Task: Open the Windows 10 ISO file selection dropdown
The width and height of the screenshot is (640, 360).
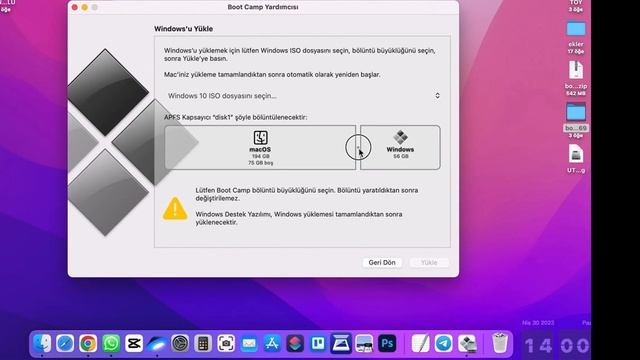Action: [x=303, y=96]
